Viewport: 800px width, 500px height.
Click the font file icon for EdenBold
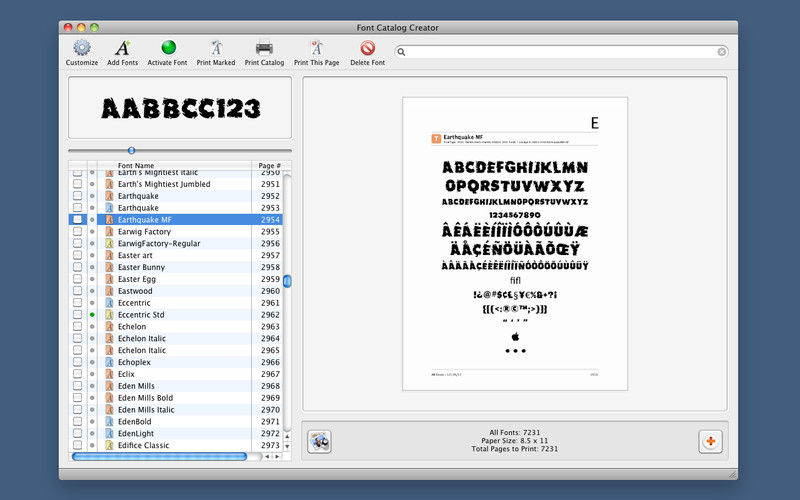(109, 421)
